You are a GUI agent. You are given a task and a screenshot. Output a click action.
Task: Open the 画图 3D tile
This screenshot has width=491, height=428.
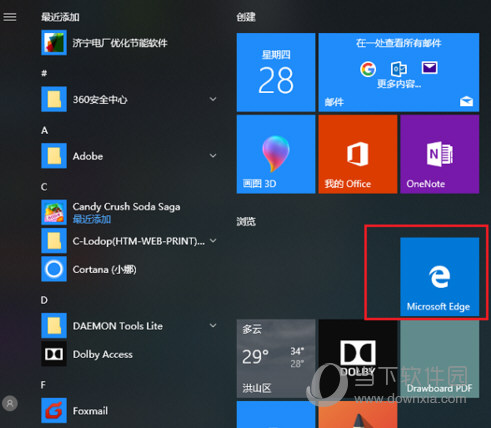click(x=276, y=154)
